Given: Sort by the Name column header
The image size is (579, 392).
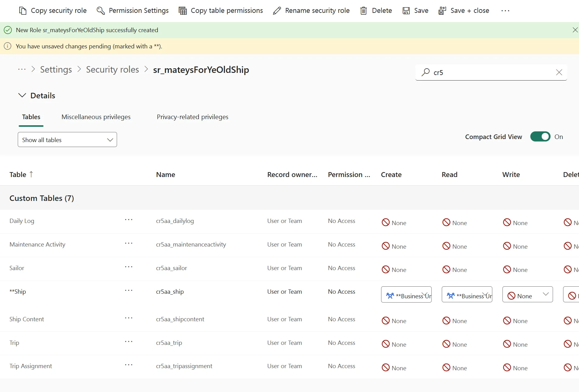Looking at the screenshot, I should click(166, 175).
